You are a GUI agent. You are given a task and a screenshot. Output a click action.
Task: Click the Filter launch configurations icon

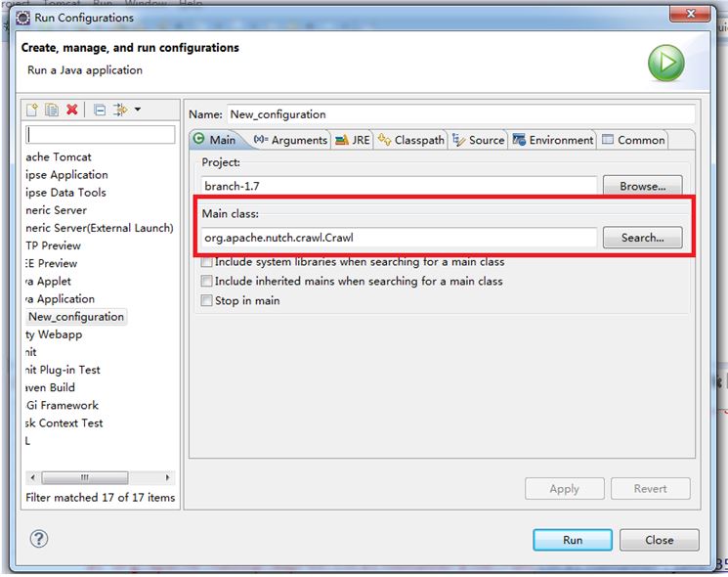pos(120,110)
